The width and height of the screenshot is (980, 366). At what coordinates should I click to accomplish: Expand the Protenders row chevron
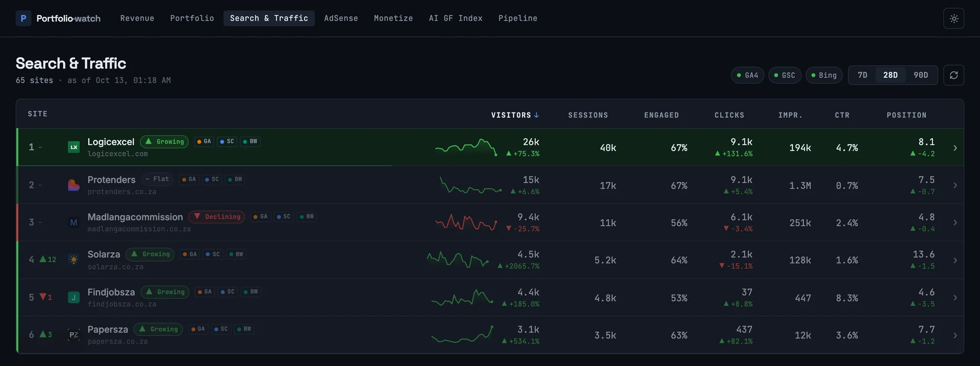(955, 185)
